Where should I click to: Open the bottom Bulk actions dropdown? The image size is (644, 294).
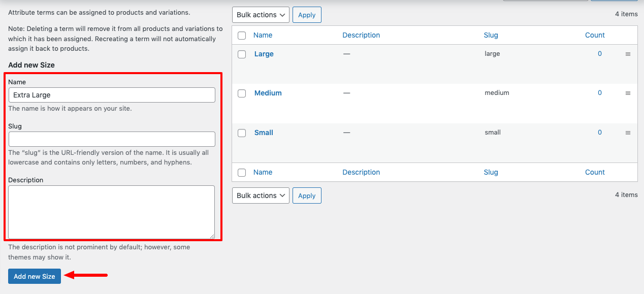(260, 195)
